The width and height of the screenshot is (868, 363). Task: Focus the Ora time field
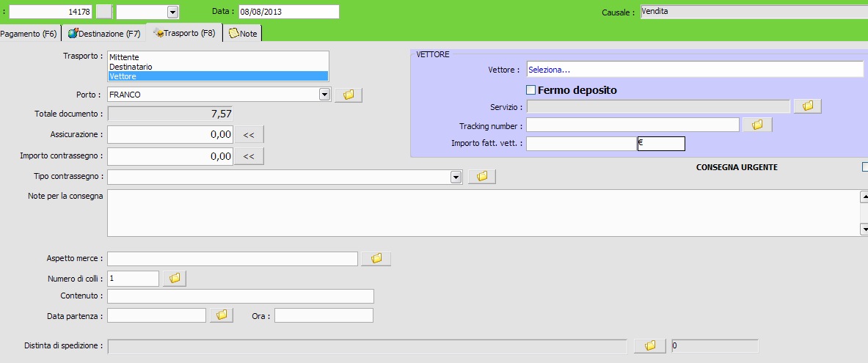[324, 315]
